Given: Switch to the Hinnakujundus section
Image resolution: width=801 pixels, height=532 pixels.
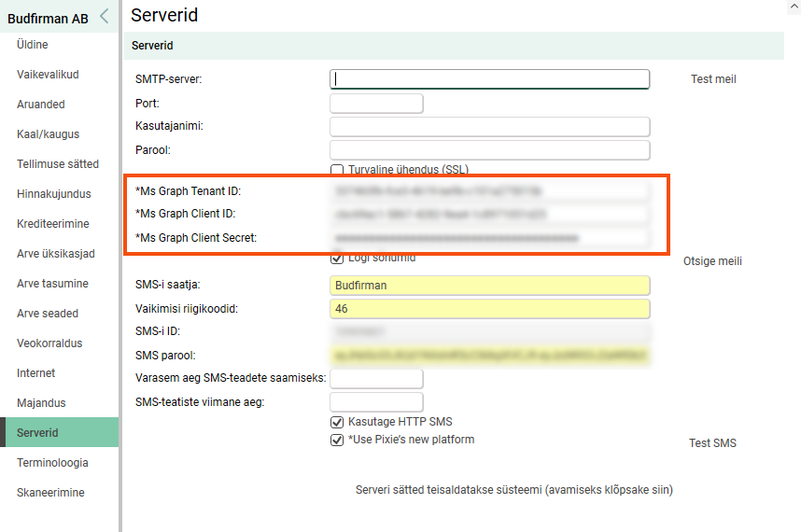Looking at the screenshot, I should click(54, 194).
